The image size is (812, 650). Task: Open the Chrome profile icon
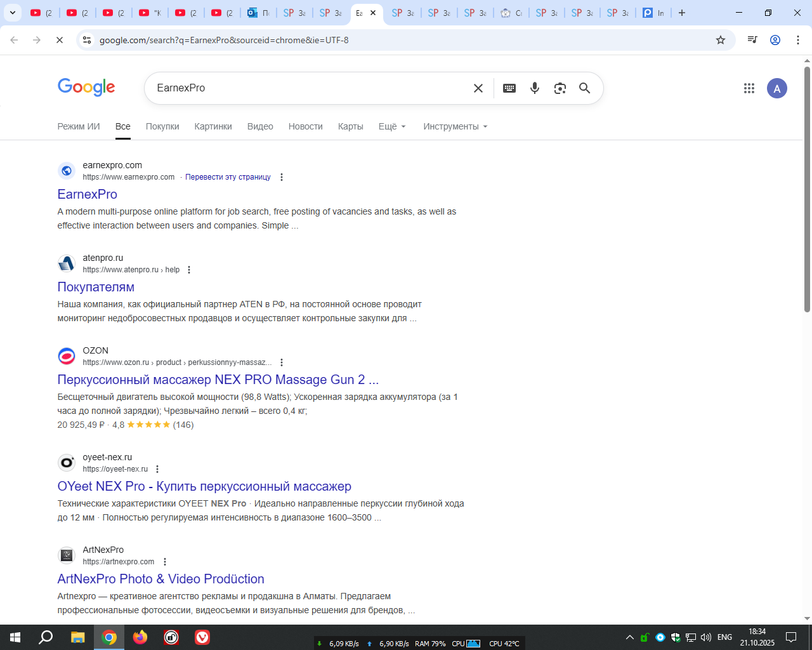pos(775,40)
